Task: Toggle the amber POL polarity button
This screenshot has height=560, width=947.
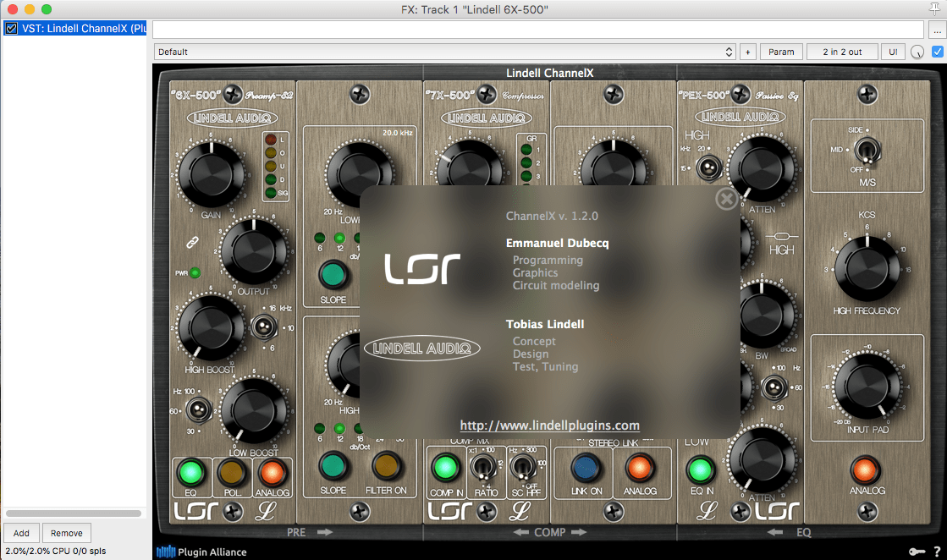Action: (x=231, y=472)
